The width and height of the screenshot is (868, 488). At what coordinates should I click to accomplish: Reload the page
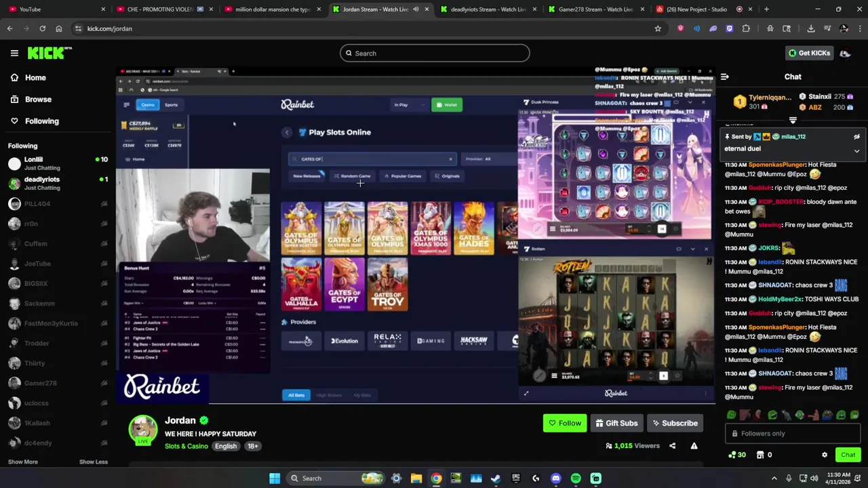click(x=43, y=28)
